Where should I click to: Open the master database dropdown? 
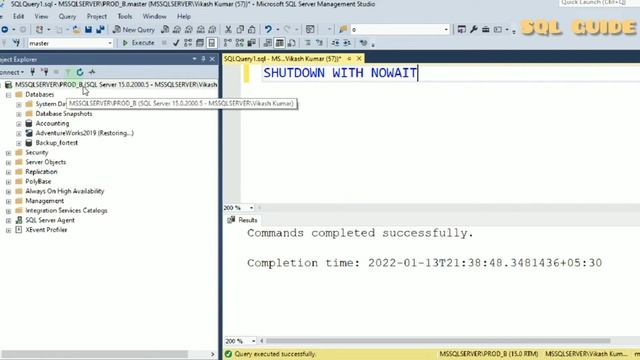point(109,43)
